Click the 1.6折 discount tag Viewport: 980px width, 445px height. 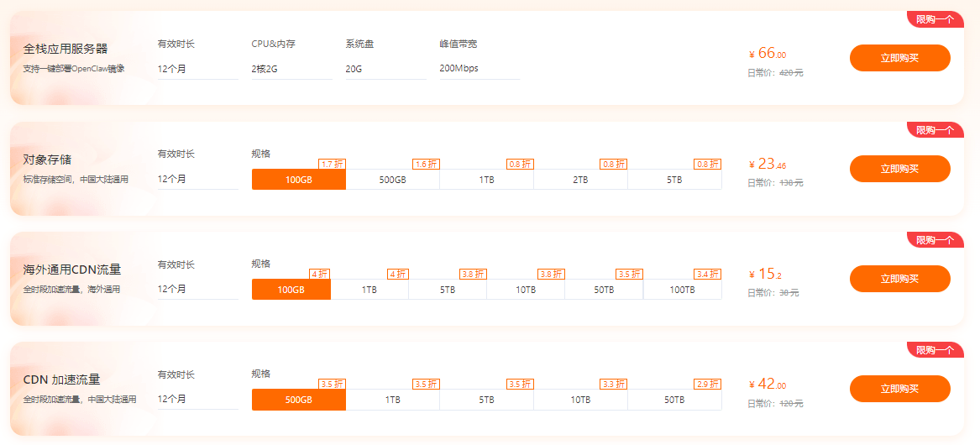pos(427,165)
